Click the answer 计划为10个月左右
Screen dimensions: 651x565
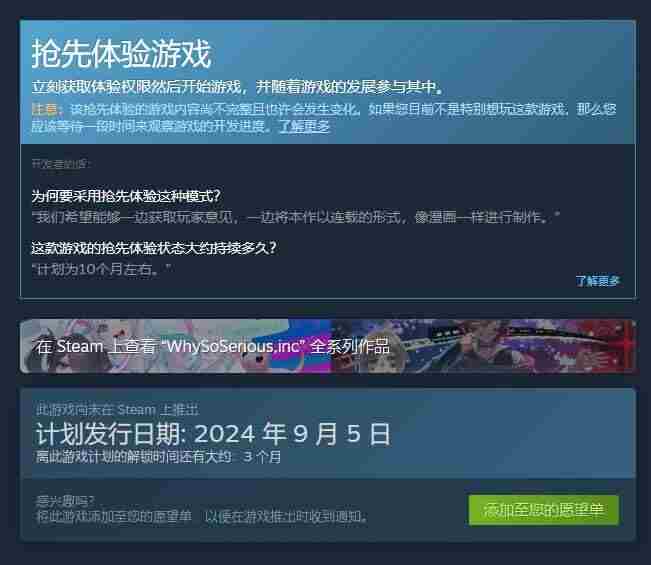(102, 269)
